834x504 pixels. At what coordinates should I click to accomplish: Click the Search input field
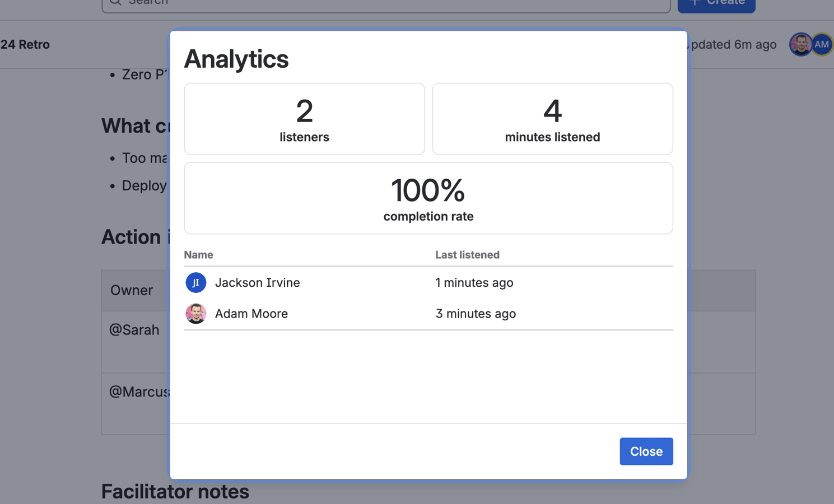click(386, 3)
